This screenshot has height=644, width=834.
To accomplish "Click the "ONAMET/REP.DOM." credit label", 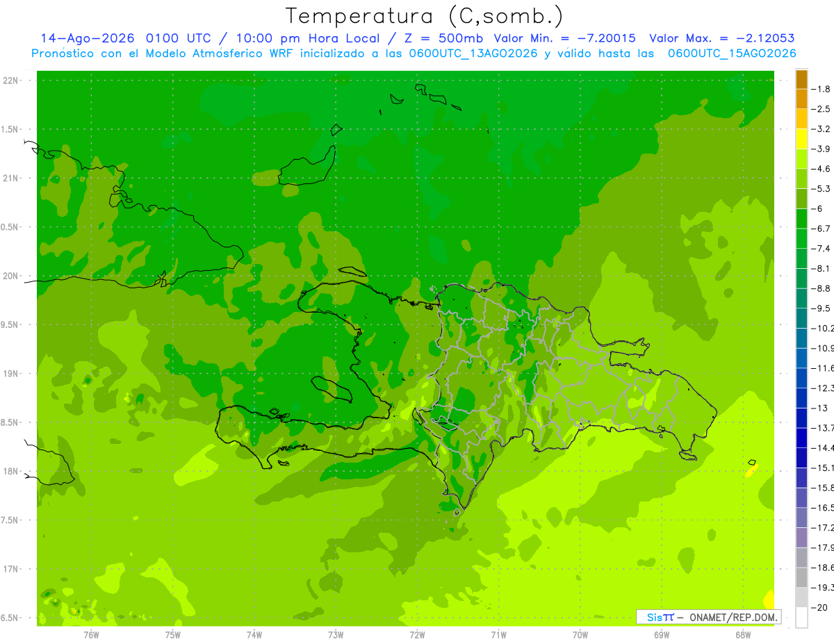I will (733, 617).
